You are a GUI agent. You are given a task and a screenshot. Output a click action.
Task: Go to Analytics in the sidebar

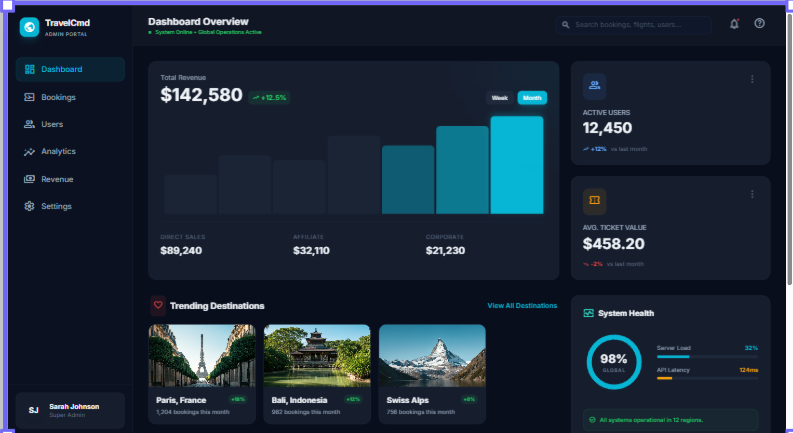(x=58, y=152)
